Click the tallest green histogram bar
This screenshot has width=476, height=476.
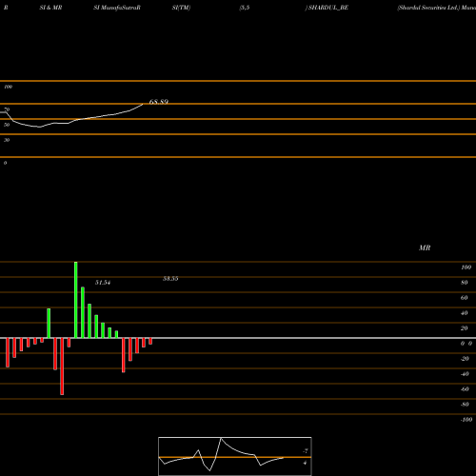click(x=76, y=300)
